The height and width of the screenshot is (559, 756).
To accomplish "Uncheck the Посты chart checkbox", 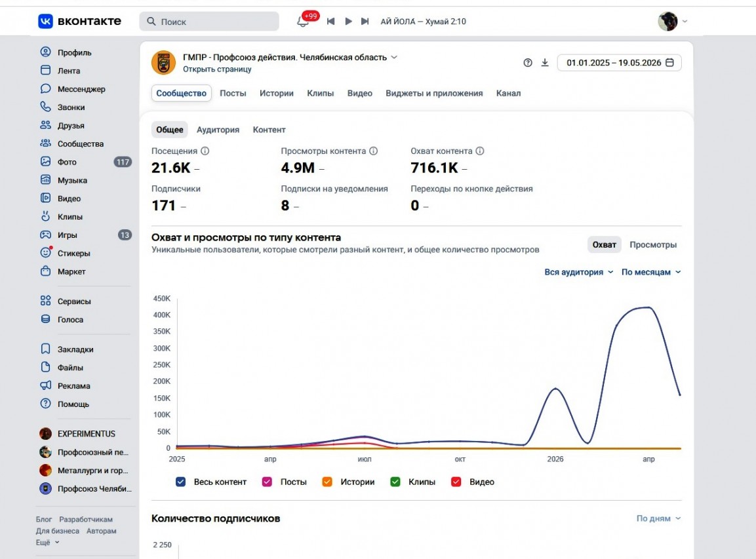I will [x=267, y=482].
